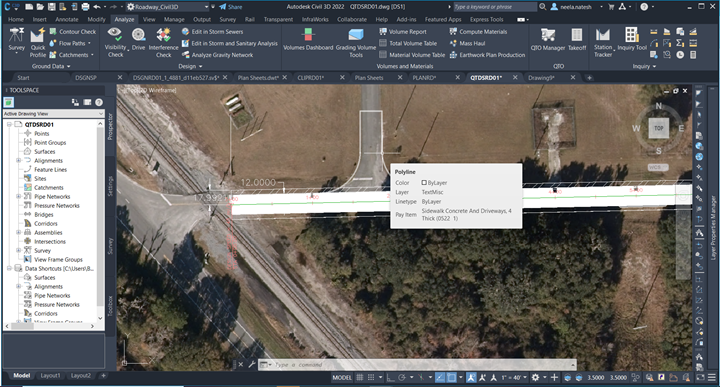Insert Total Volume Table
The width and height of the screenshot is (720, 387).
pos(408,43)
